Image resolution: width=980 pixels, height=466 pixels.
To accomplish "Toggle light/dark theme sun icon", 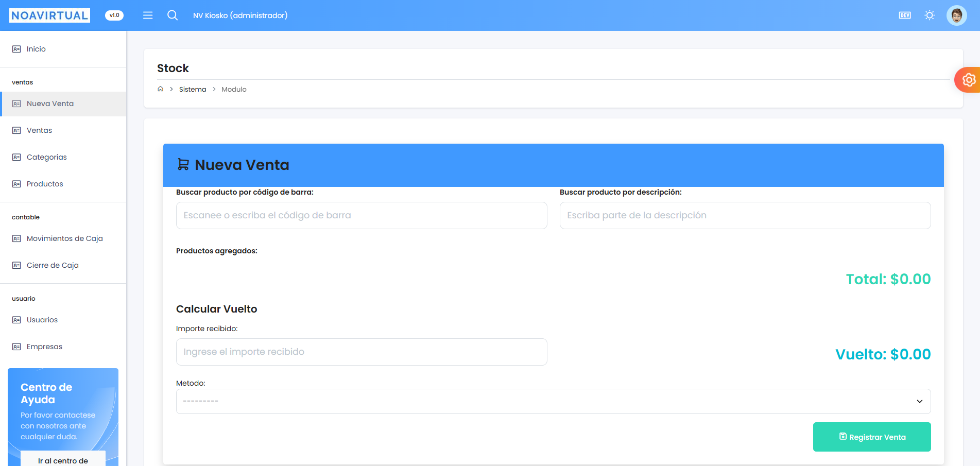I will click(x=930, y=15).
